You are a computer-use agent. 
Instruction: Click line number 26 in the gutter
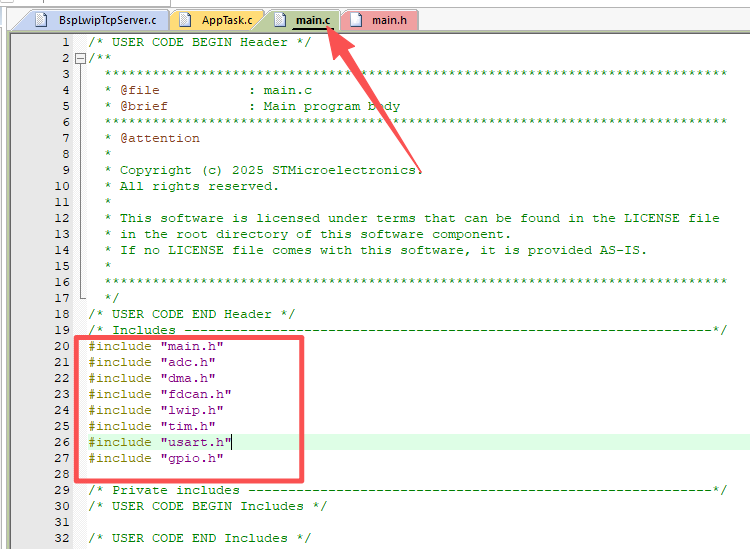(62, 442)
